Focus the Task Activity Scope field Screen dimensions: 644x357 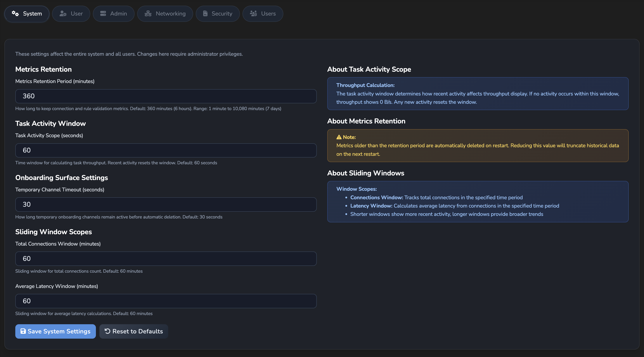(166, 151)
